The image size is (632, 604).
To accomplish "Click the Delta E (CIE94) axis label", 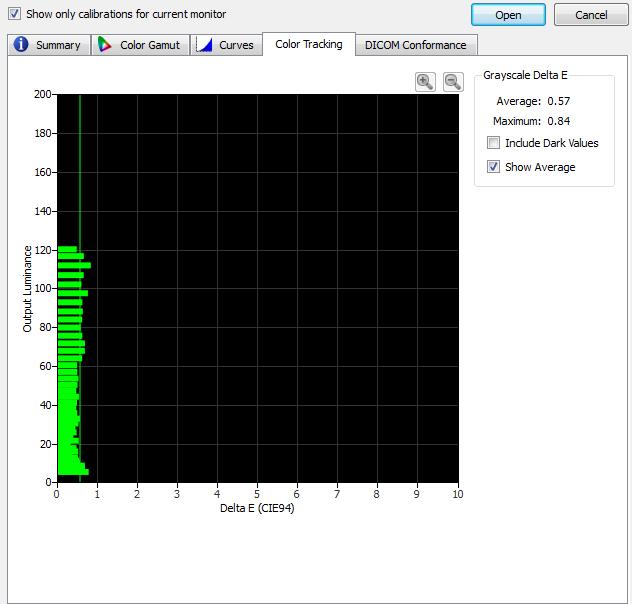I will pos(257,508).
